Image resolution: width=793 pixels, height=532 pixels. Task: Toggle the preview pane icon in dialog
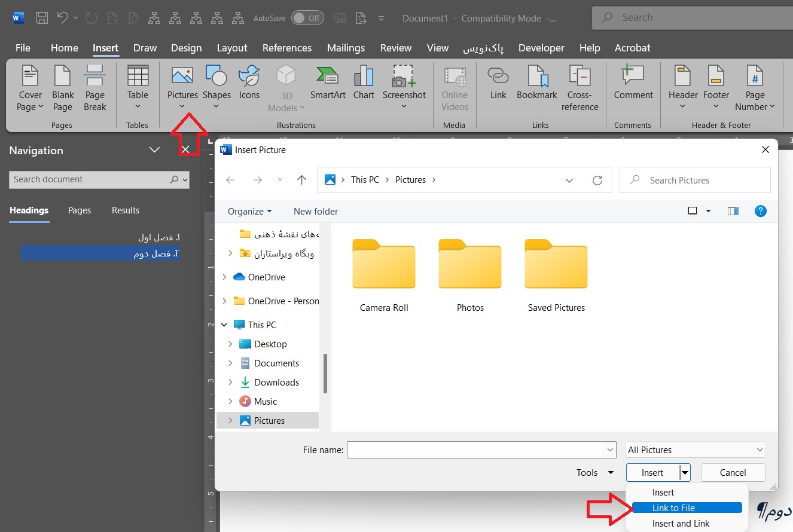click(x=733, y=211)
